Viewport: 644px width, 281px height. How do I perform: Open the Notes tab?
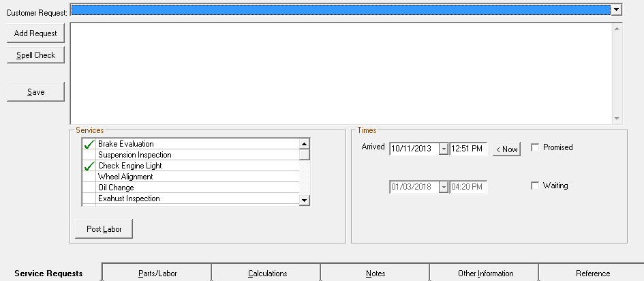(x=375, y=273)
